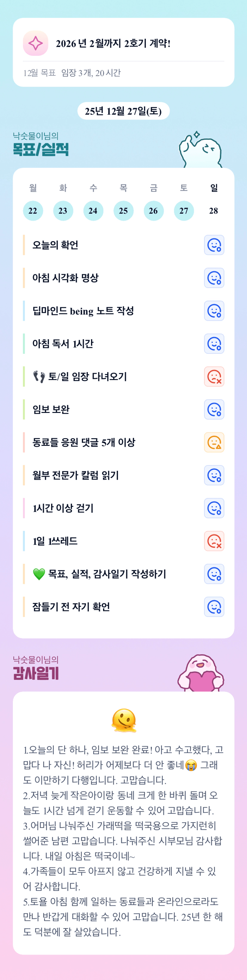Image resolution: width=247 pixels, height=980 pixels.
Task: Click the status face icon for 오늘의 확언
Action: click(214, 245)
